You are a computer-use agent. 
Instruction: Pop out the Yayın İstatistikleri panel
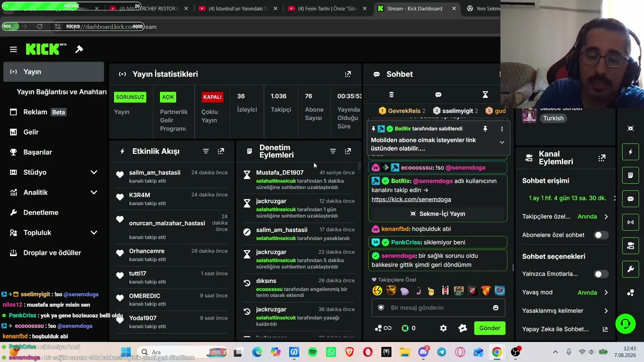348,74
